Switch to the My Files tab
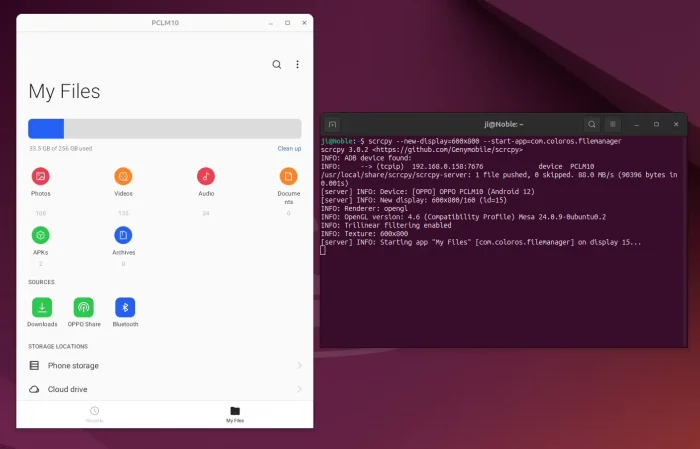 coord(235,414)
